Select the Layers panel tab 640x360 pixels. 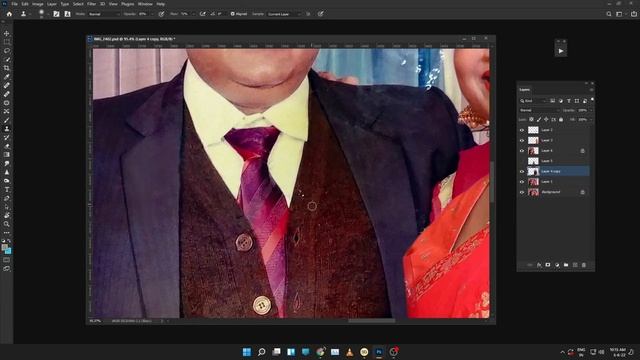click(x=525, y=89)
